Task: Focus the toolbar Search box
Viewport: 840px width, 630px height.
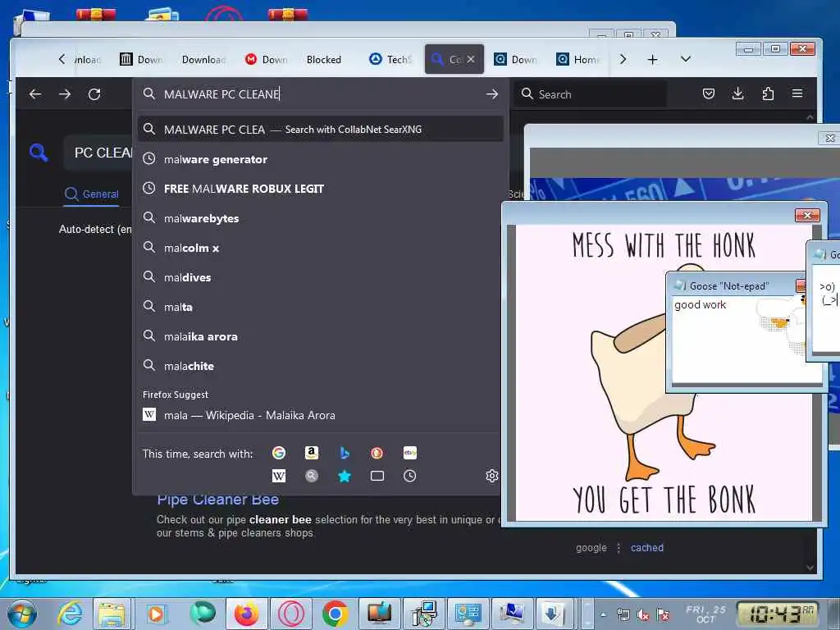Action: pos(592,94)
